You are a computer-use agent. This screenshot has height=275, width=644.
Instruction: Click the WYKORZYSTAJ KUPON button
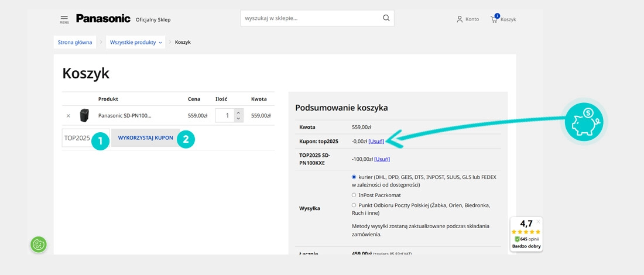(x=145, y=138)
